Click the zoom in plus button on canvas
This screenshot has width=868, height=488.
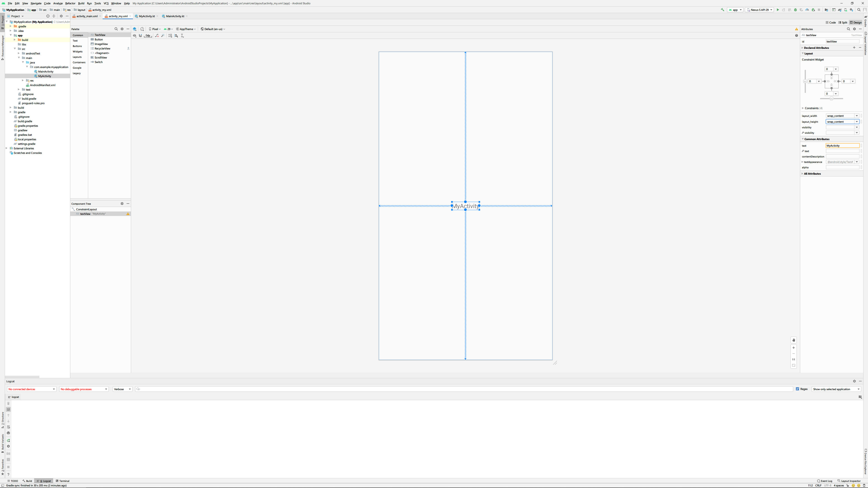pyautogui.click(x=794, y=347)
